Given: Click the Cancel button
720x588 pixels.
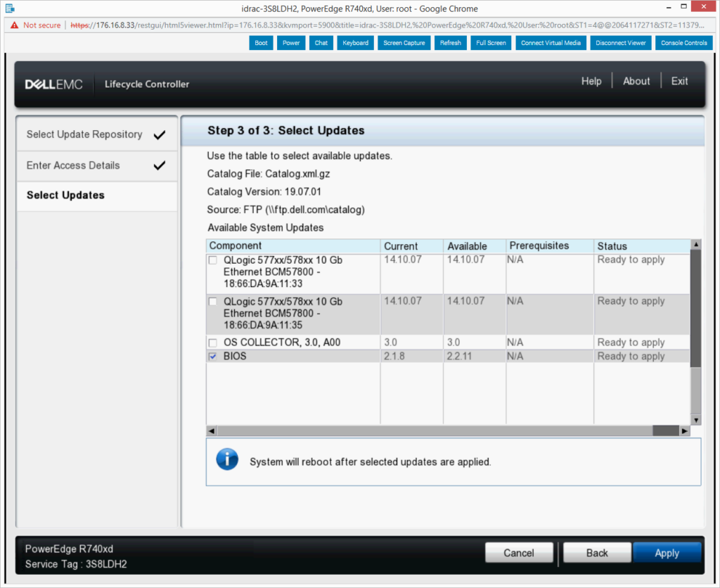Looking at the screenshot, I should [519, 553].
